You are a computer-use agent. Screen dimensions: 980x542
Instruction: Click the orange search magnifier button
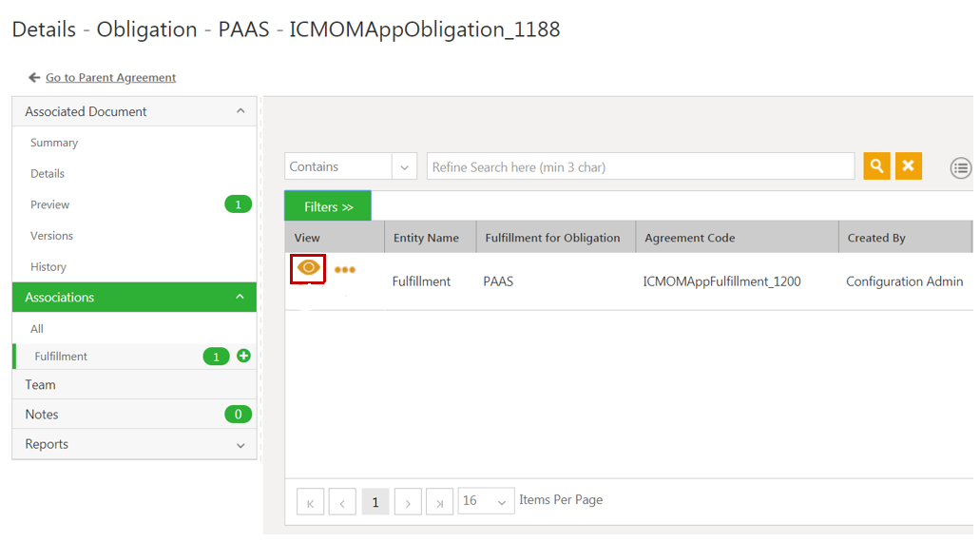[x=876, y=166]
